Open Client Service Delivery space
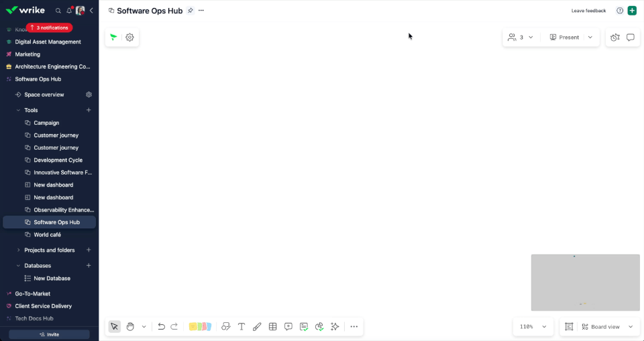 tap(43, 306)
